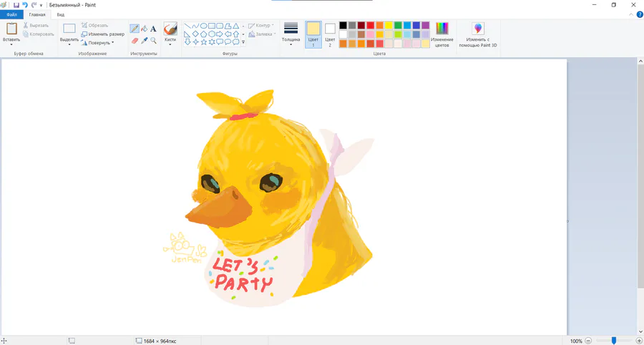Switch to the Вид tab
Image resolution: width=644 pixels, height=345 pixels.
point(60,15)
